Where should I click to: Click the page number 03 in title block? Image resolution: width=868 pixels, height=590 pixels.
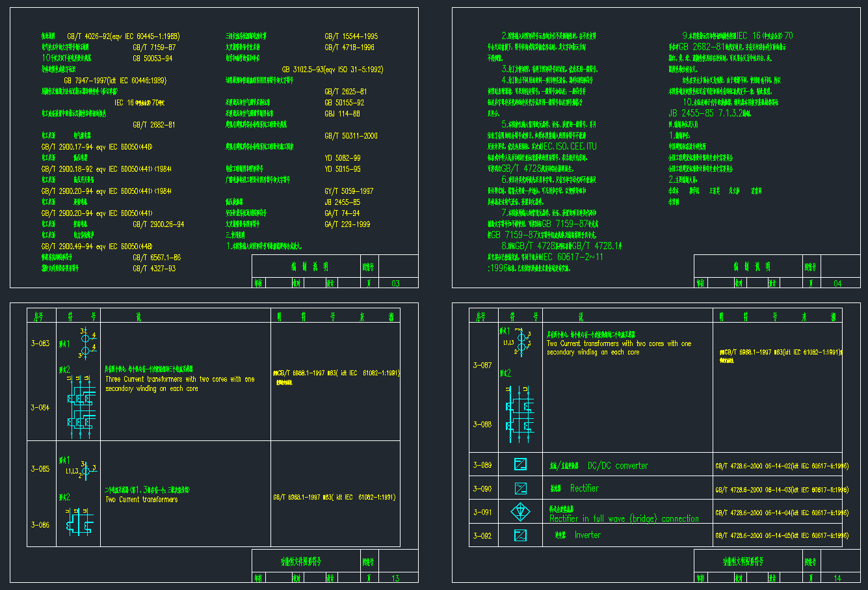[x=395, y=284]
